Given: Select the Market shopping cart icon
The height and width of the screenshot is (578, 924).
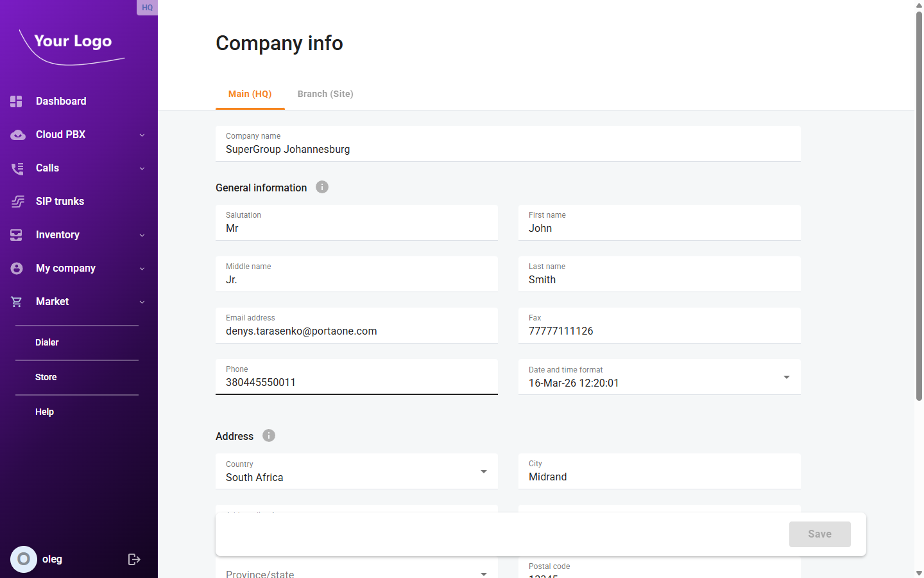Looking at the screenshot, I should [17, 301].
